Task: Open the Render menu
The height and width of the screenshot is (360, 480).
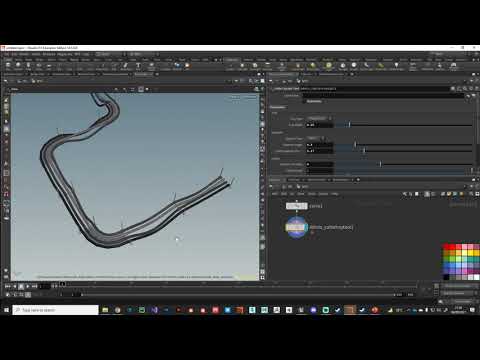Action: 24,54
